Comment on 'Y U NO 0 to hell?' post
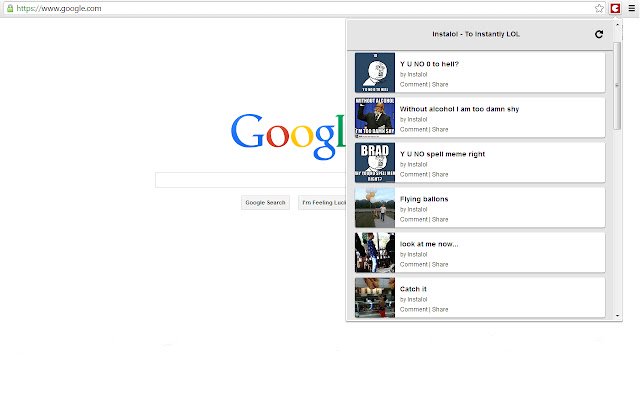This screenshot has height=400, width=640. coord(413,84)
